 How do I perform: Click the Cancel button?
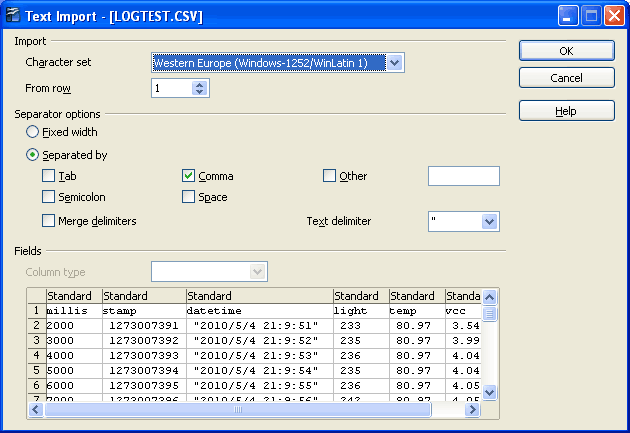[x=566, y=78]
